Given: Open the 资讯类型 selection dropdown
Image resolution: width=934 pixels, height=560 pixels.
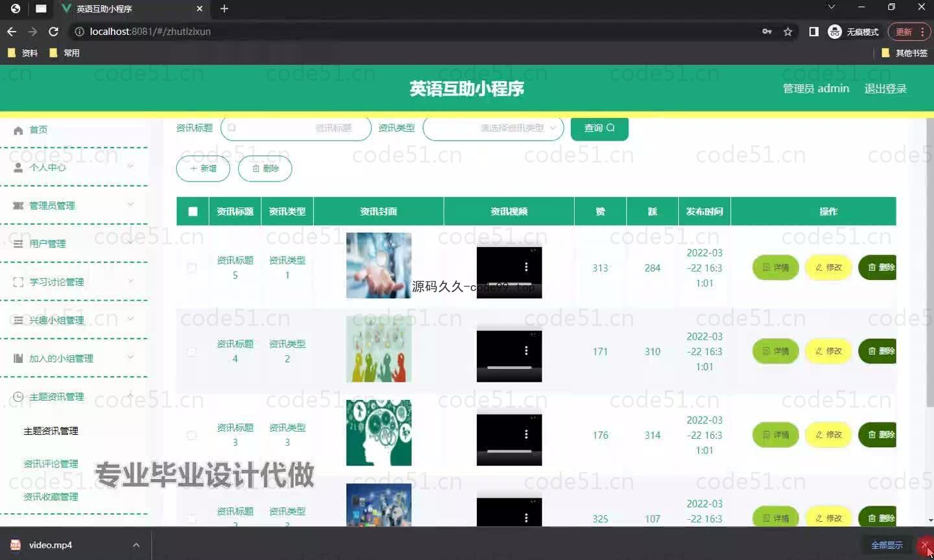Looking at the screenshot, I should tap(493, 128).
